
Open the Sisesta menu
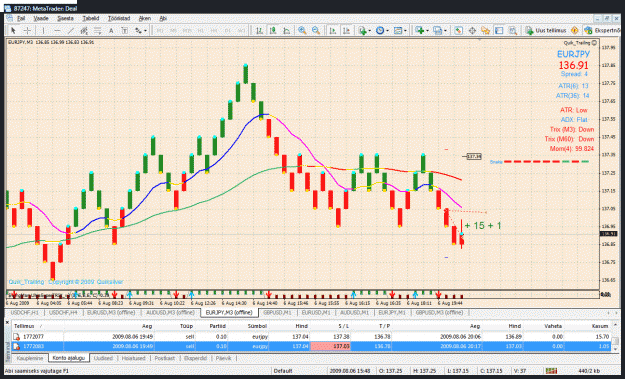(x=65, y=18)
